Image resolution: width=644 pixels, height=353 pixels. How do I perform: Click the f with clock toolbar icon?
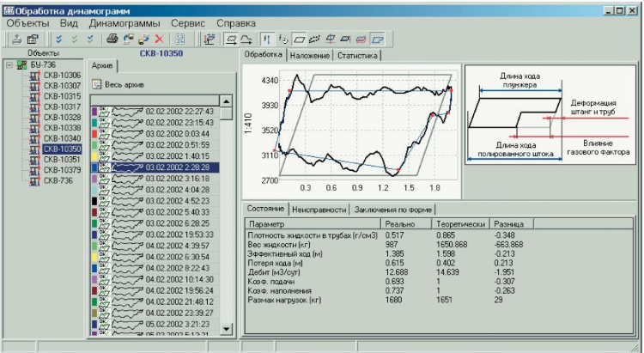coord(283,39)
